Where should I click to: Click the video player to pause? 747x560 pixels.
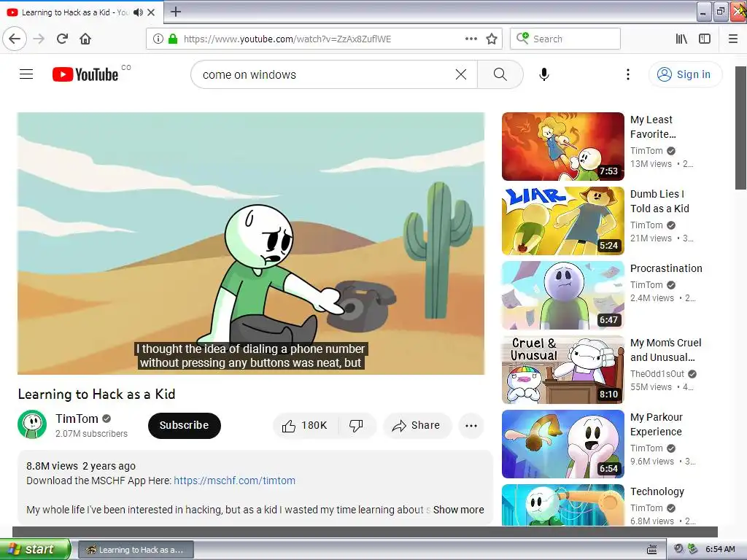point(251,244)
